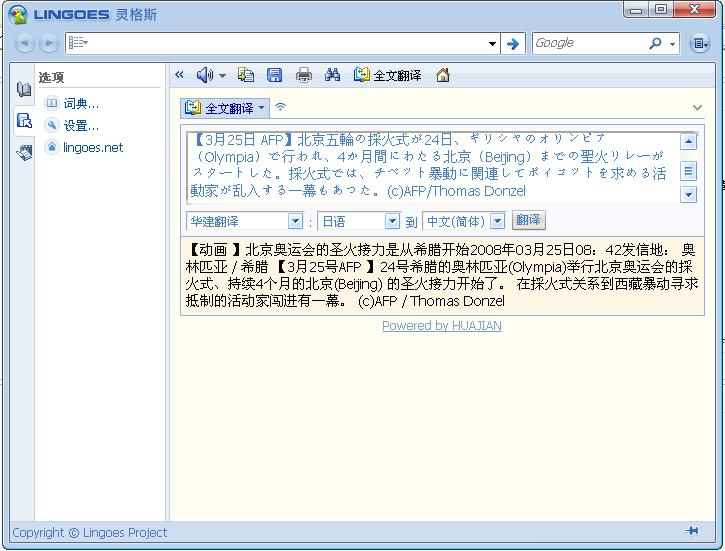Viewport: 725px width, 551px height.
Task: Click the online wifi signal icon
Action: click(x=281, y=107)
